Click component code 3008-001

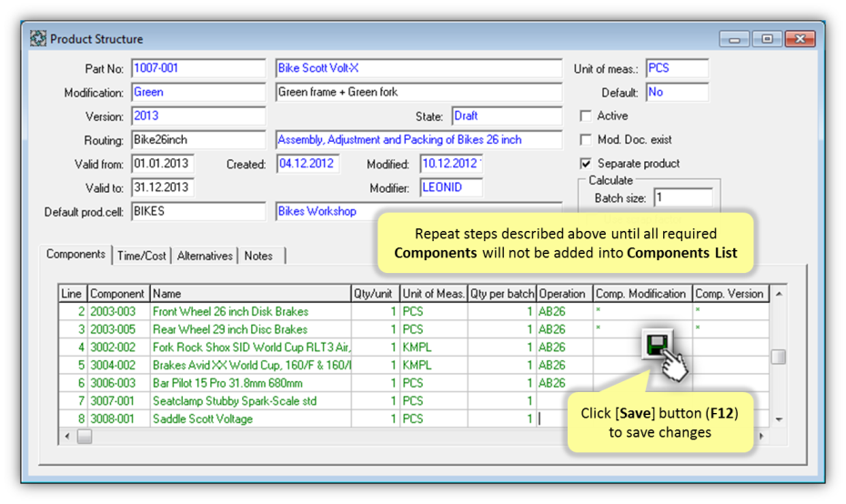coord(112,418)
